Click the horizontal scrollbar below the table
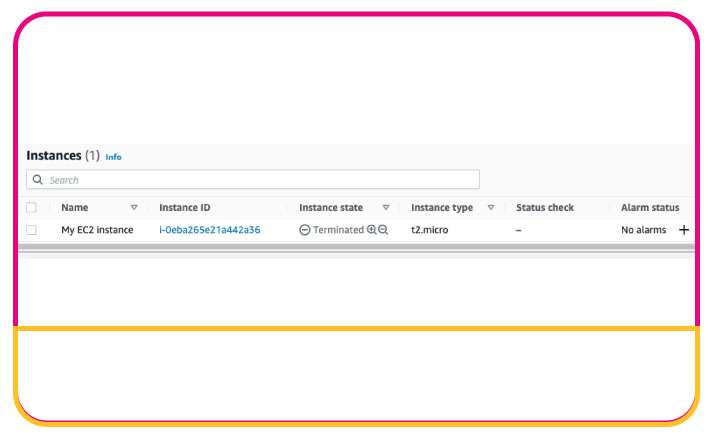The height and width of the screenshot is (440, 714). pyautogui.click(x=350, y=247)
